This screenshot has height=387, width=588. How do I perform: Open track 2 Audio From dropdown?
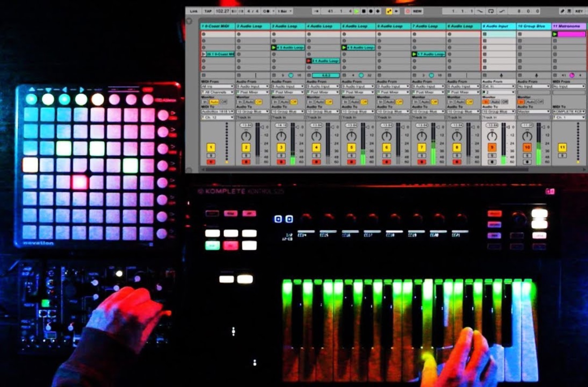tap(253, 86)
